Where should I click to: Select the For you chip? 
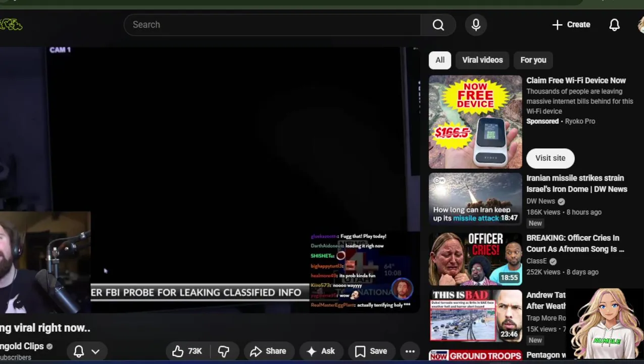click(533, 60)
